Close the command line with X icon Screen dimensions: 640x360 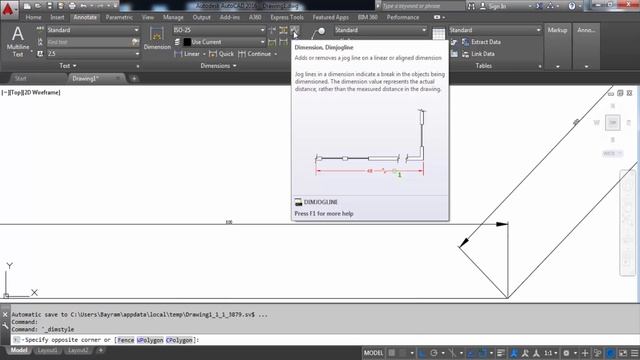pos(5,315)
